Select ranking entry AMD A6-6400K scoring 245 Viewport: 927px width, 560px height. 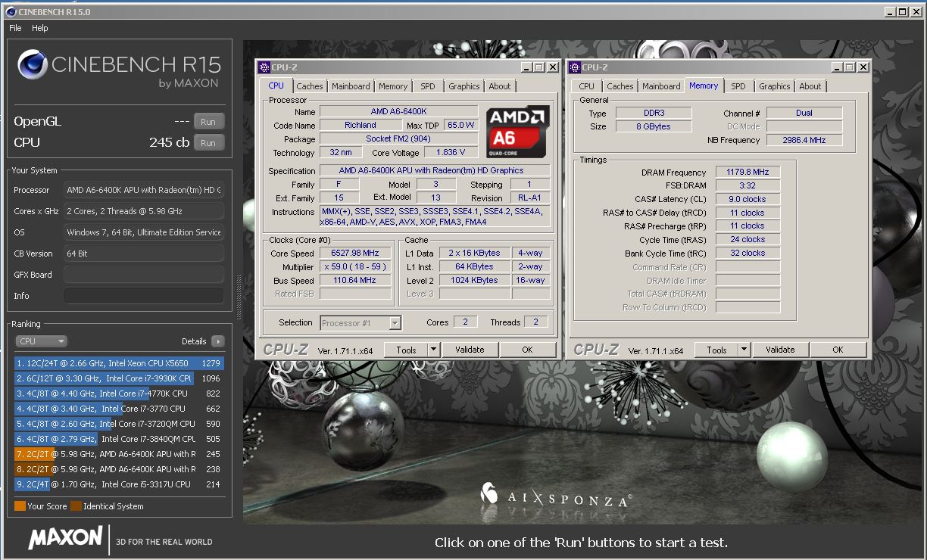[x=119, y=454]
